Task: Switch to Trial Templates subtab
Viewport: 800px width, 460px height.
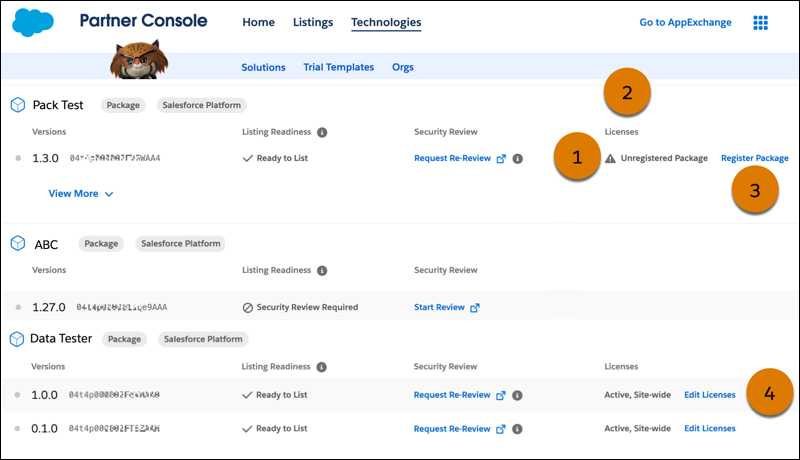Action: coord(338,67)
